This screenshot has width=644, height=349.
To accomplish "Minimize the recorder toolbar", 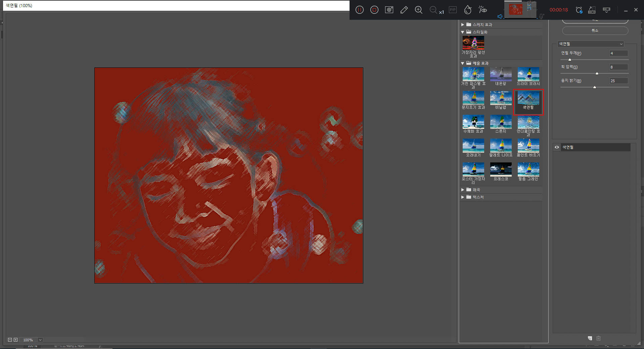I will coord(626,10).
